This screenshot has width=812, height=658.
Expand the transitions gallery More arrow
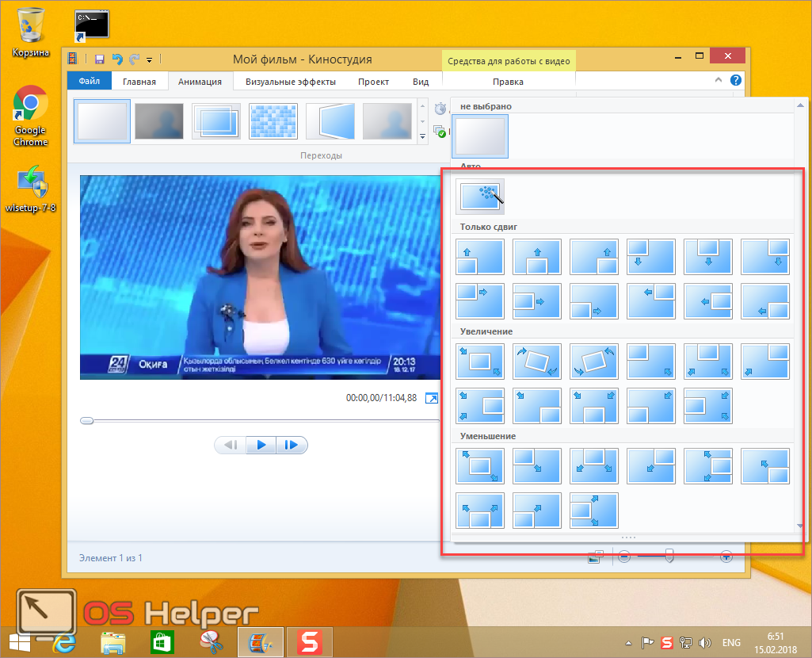coord(422,137)
